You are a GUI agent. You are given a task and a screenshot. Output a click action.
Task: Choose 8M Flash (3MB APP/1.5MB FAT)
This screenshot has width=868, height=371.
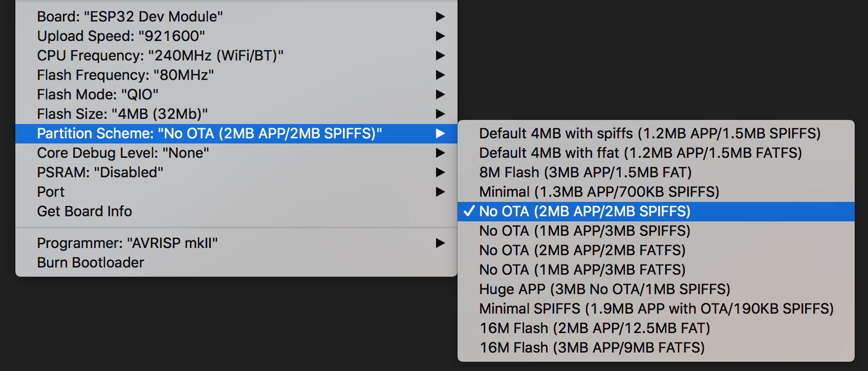(585, 172)
